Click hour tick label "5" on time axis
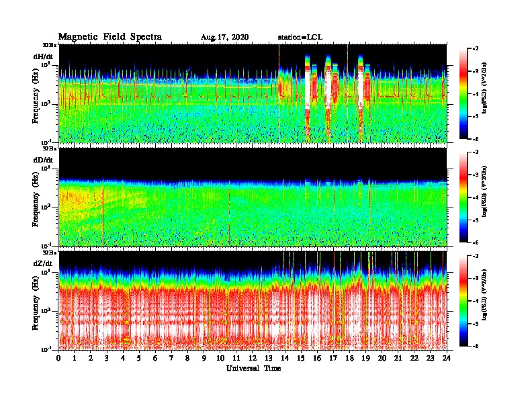 point(139,358)
